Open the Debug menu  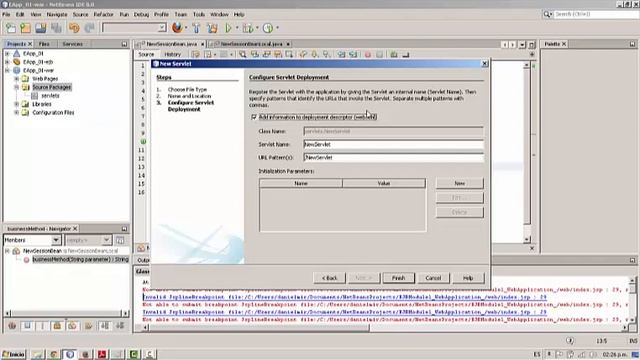(141, 14)
